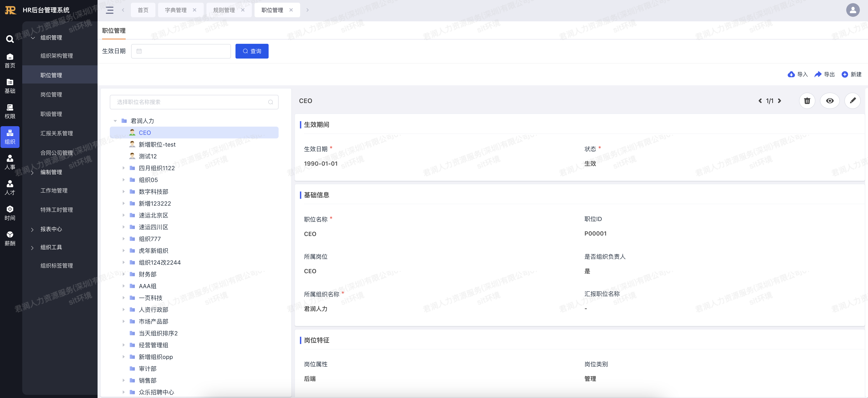Select the 虎年新组织 tree folder

[153, 251]
